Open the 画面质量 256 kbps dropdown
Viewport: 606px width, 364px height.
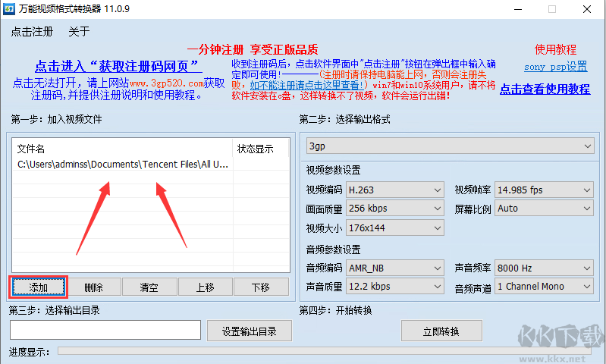point(395,209)
